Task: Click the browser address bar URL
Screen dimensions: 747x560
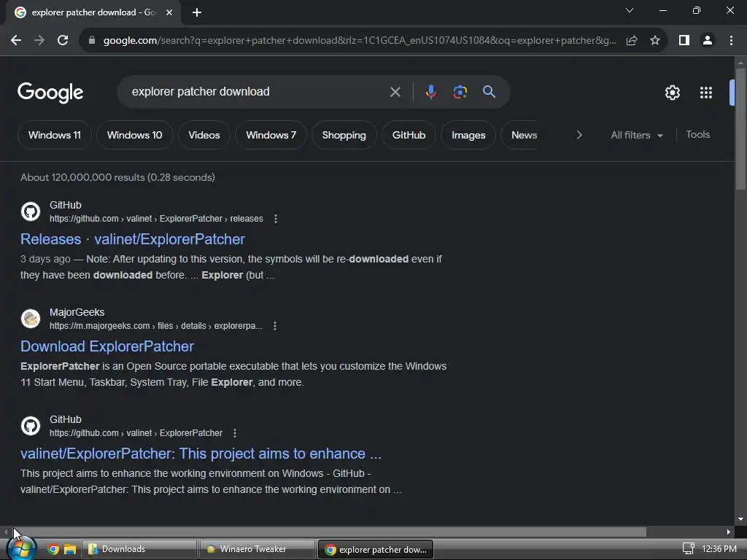Action: [360, 41]
